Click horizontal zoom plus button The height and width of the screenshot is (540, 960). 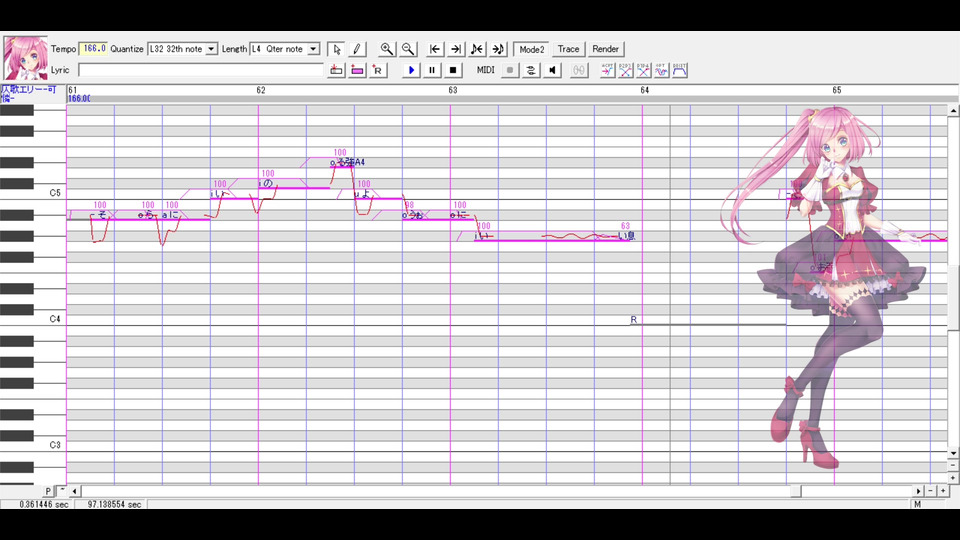[x=943, y=491]
